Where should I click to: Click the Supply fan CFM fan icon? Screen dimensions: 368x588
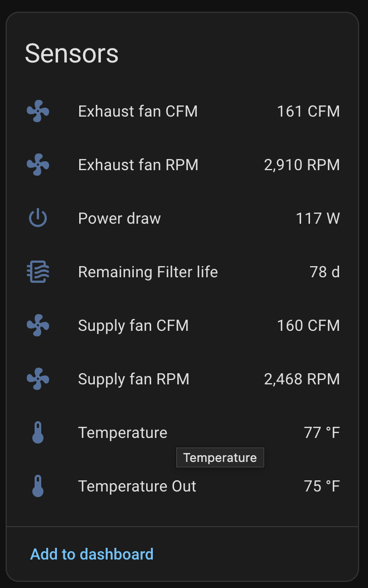[38, 326]
